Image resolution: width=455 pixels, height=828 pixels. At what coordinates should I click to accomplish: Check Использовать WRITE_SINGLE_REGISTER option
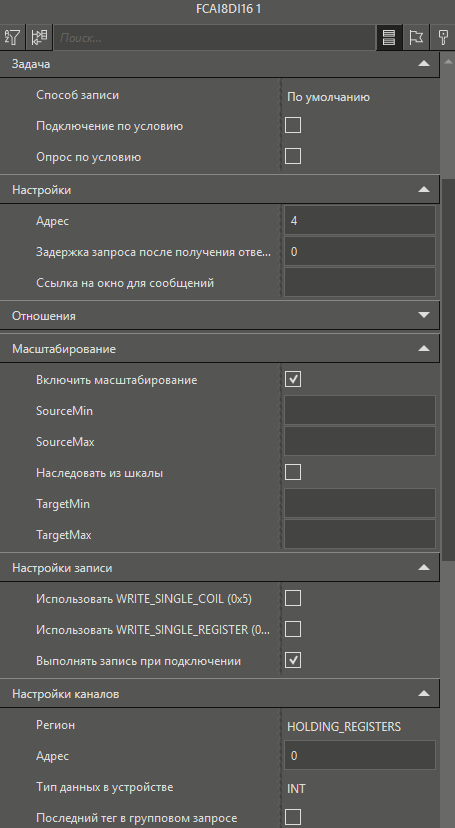point(293,629)
